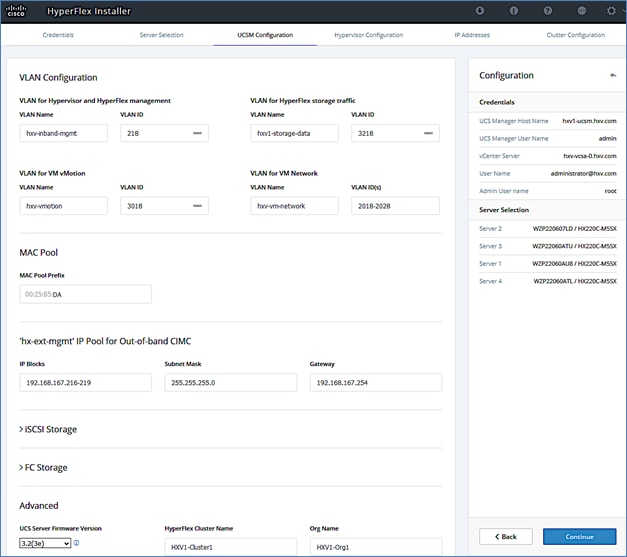Select UCSM Configuration tab
The image size is (627, 557).
click(x=265, y=35)
